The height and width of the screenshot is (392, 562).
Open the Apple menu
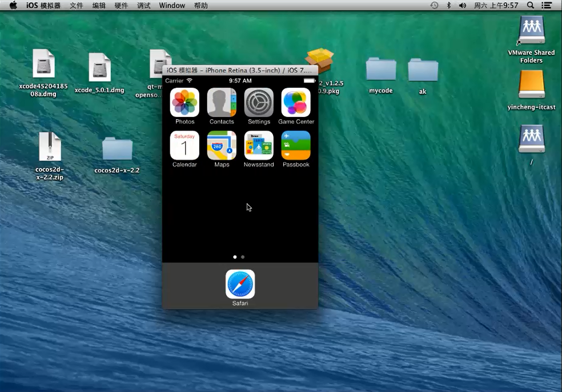[13, 5]
